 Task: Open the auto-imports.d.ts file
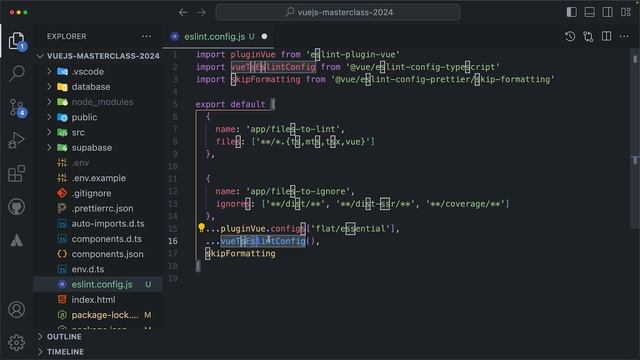(x=98, y=224)
